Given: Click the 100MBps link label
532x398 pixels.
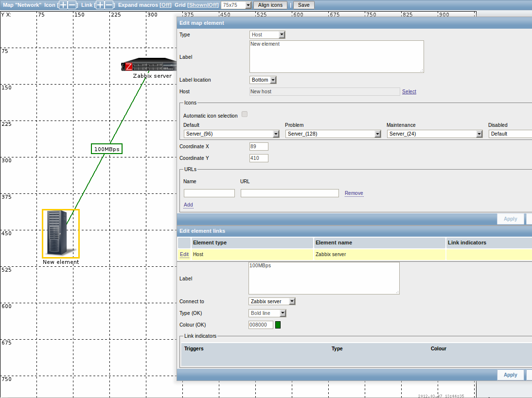Looking at the screenshot, I should coord(106,149).
